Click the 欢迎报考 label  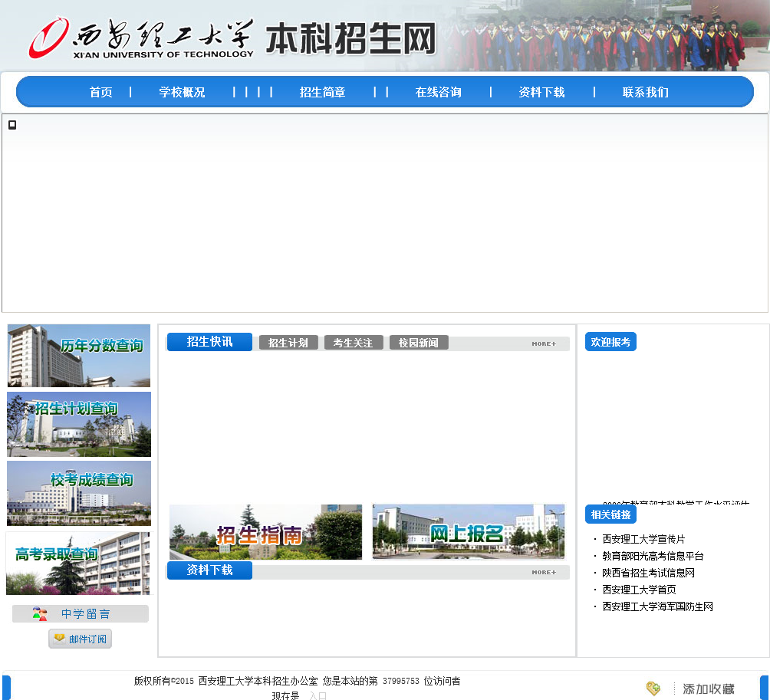pyautogui.click(x=611, y=342)
